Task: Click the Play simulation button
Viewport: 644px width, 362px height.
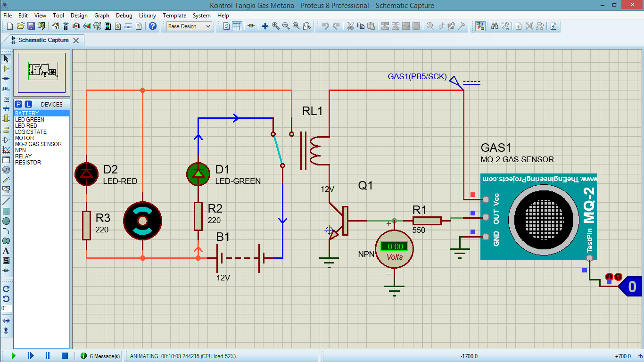Action: click(13, 356)
